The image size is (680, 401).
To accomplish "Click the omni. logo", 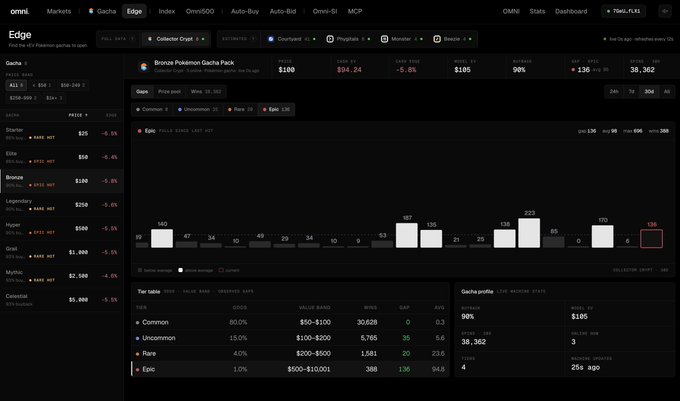I will tap(20, 11).
